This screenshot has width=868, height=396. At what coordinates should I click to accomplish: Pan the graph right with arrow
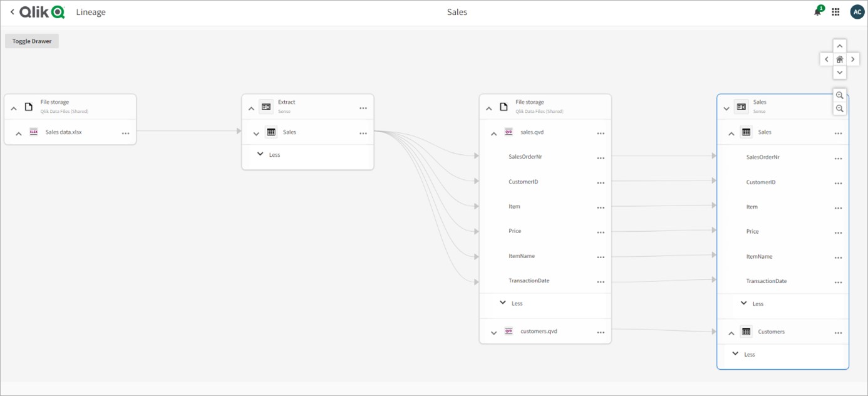pyautogui.click(x=853, y=60)
